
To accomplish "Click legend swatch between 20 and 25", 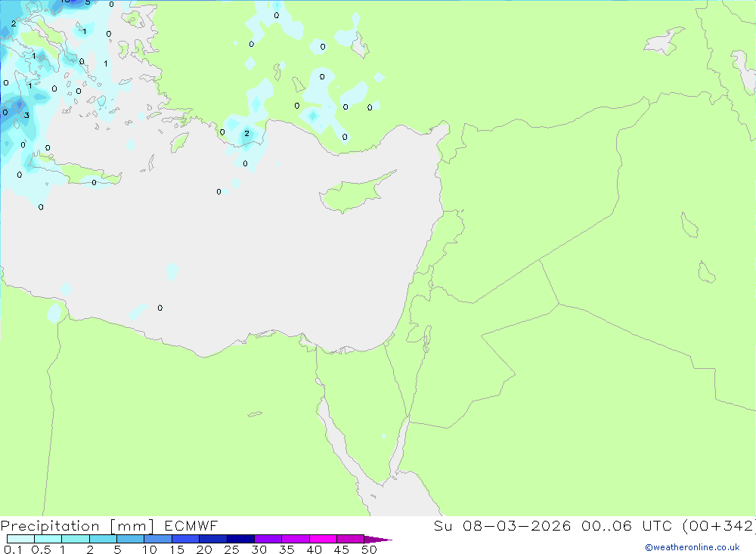I will click(213, 539).
